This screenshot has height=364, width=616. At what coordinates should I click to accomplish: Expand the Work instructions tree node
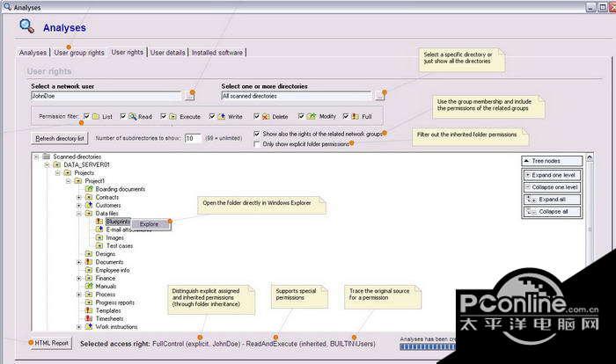[x=78, y=327]
